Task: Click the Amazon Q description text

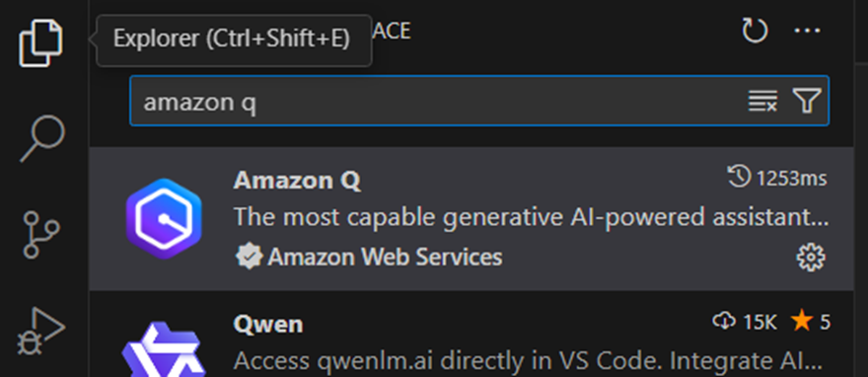Action: tap(532, 217)
